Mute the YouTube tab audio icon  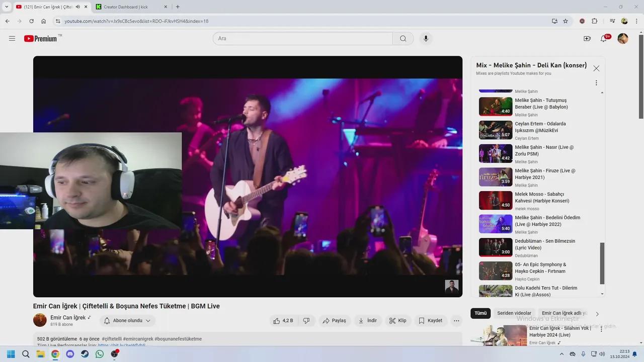pyautogui.click(x=77, y=7)
